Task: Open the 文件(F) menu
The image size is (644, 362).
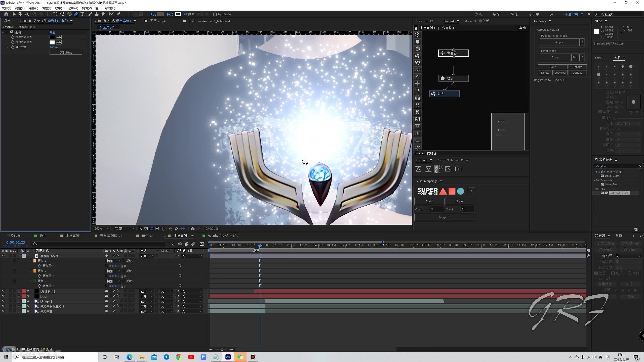Action: (x=7, y=8)
